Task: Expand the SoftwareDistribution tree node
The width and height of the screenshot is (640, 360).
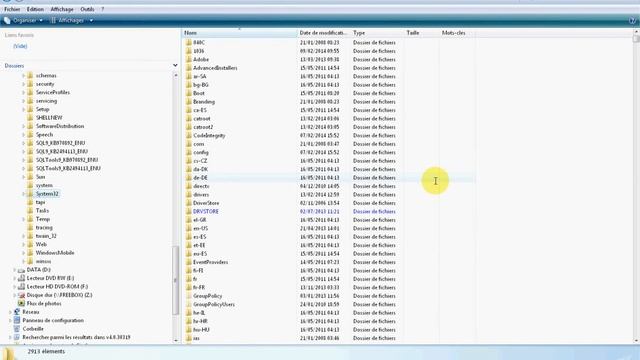Action: 23,126
